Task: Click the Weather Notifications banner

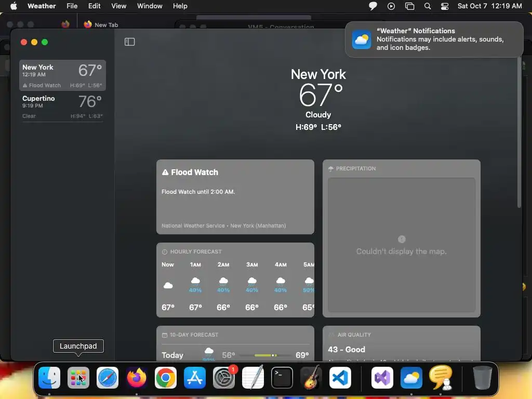Action: point(434,39)
